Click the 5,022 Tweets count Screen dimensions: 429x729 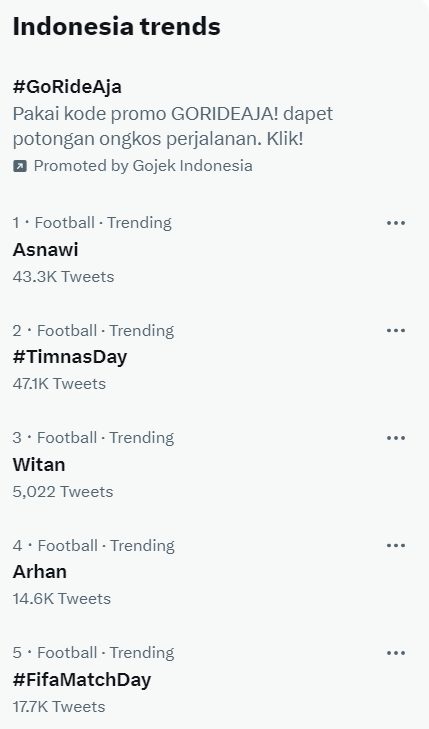(x=63, y=492)
